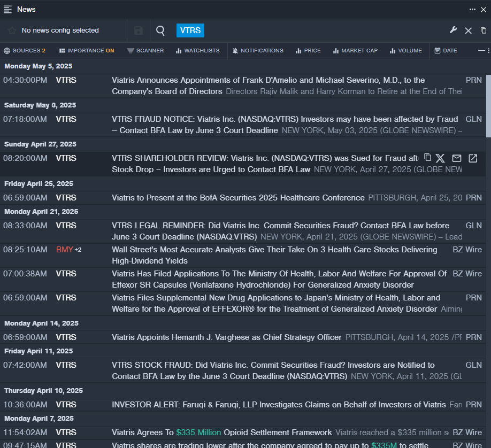Close the News panel

[484, 10]
